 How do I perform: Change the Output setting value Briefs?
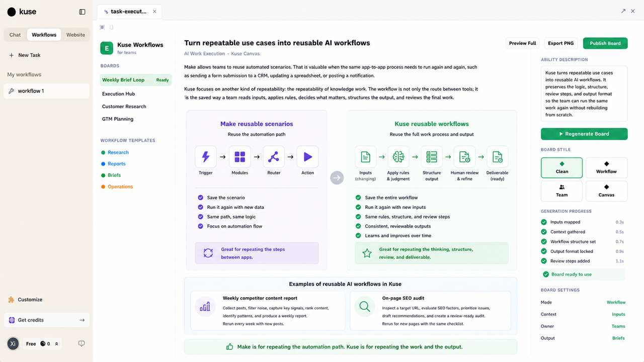pyautogui.click(x=618, y=338)
